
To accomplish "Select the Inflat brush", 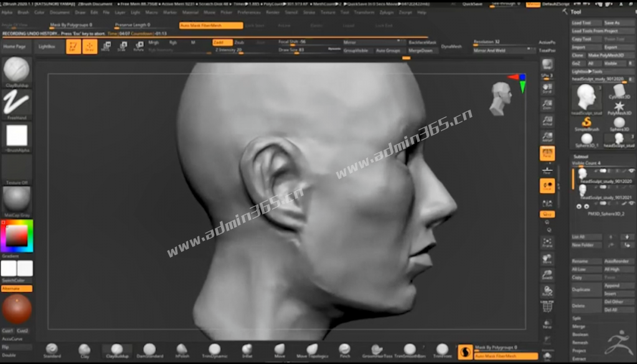I will coord(247,350).
